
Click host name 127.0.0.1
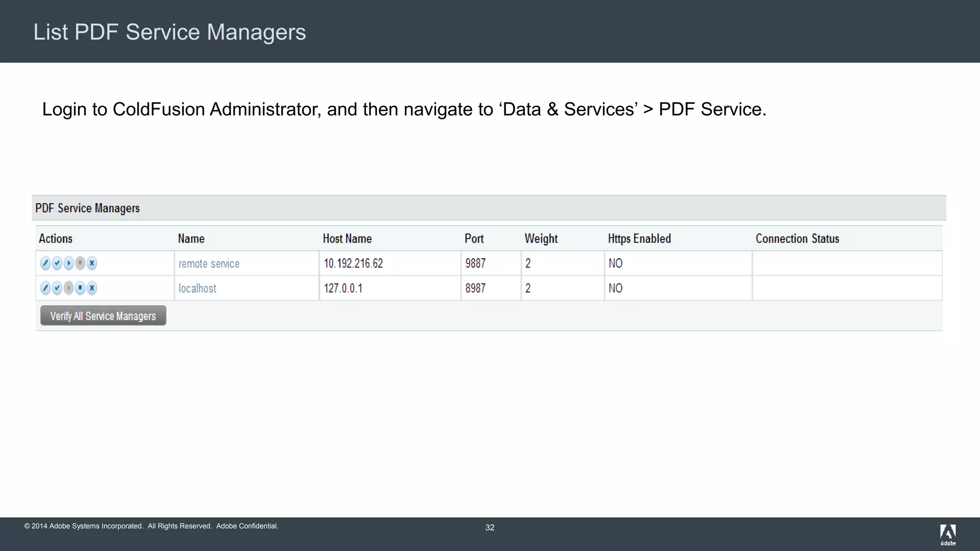tap(343, 288)
